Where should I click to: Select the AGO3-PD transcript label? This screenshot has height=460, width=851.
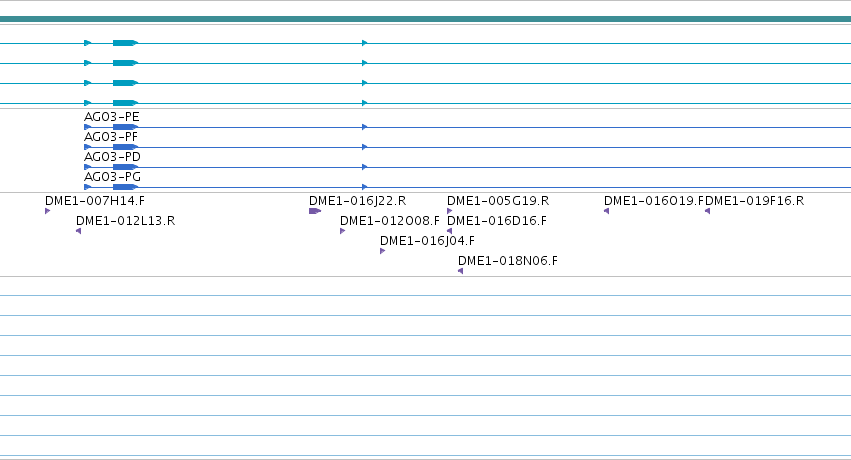[x=112, y=157]
